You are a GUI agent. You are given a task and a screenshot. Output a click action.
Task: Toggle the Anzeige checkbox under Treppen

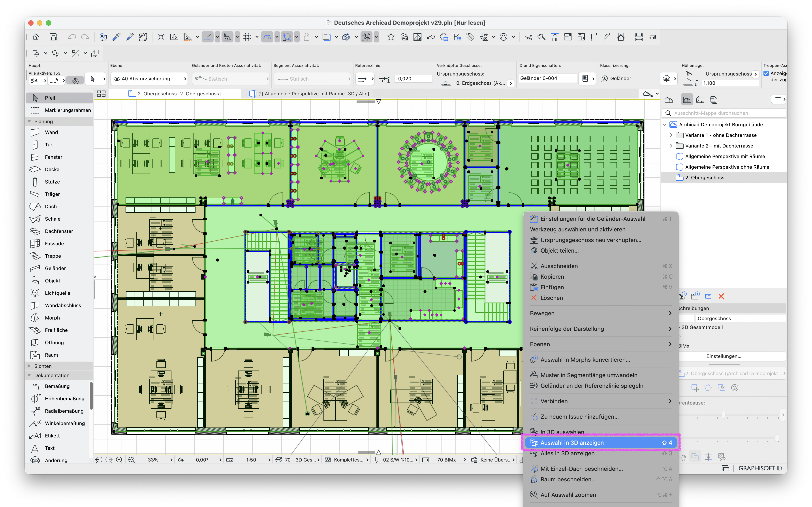[766, 73]
